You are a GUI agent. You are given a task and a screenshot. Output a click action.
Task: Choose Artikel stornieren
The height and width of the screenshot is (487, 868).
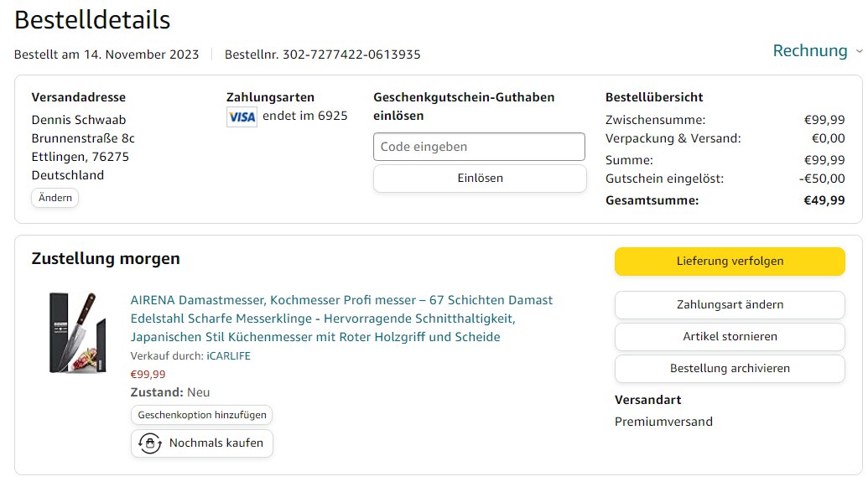[730, 337]
